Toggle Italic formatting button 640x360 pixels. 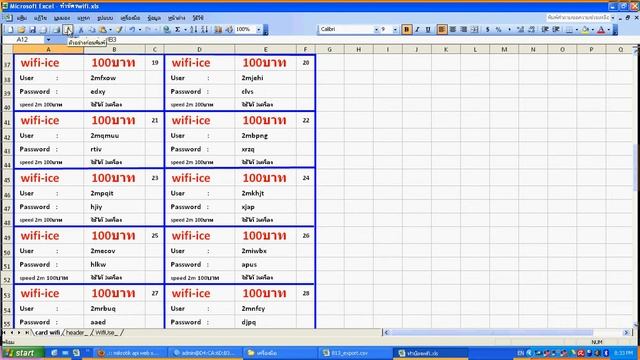(x=417, y=29)
